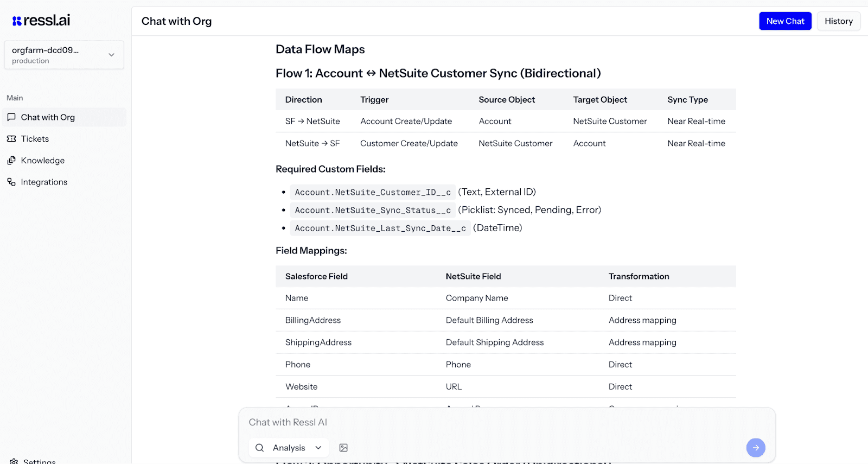
Task: Click the 'BillingAddress' cell
Action: click(x=313, y=320)
